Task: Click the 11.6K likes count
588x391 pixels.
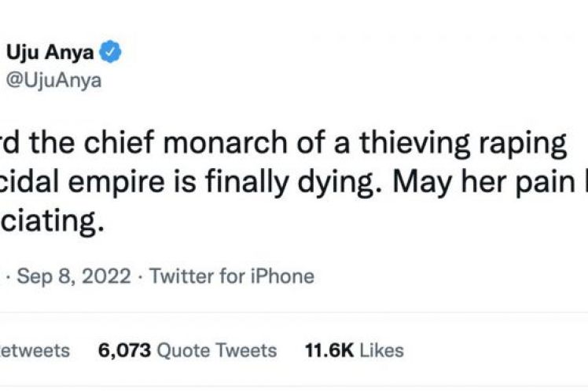Action: 329,350
